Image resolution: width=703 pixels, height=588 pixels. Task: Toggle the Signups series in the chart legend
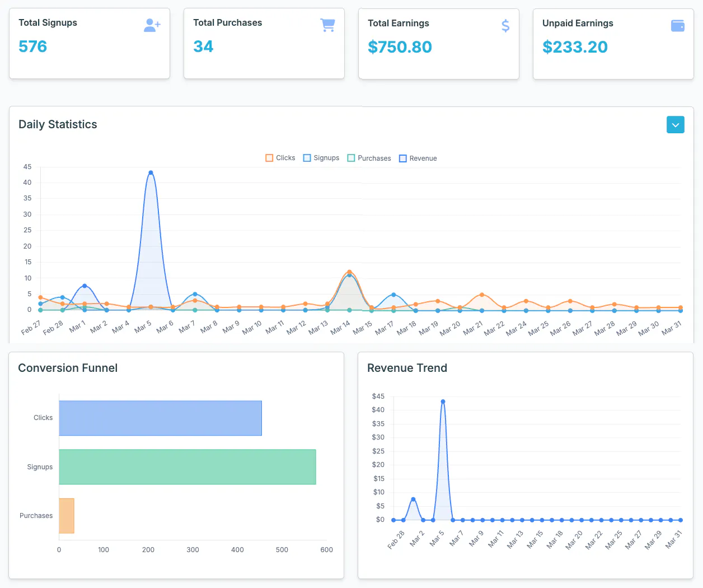(x=321, y=158)
